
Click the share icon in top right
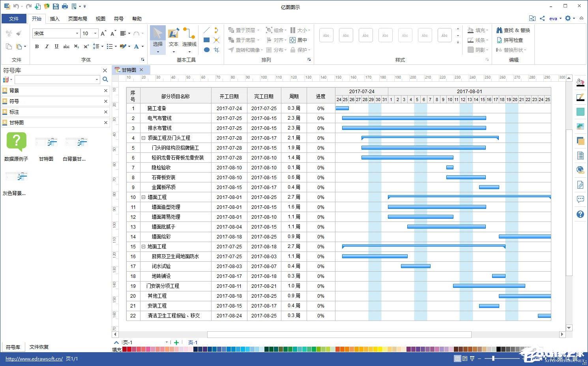click(542, 18)
